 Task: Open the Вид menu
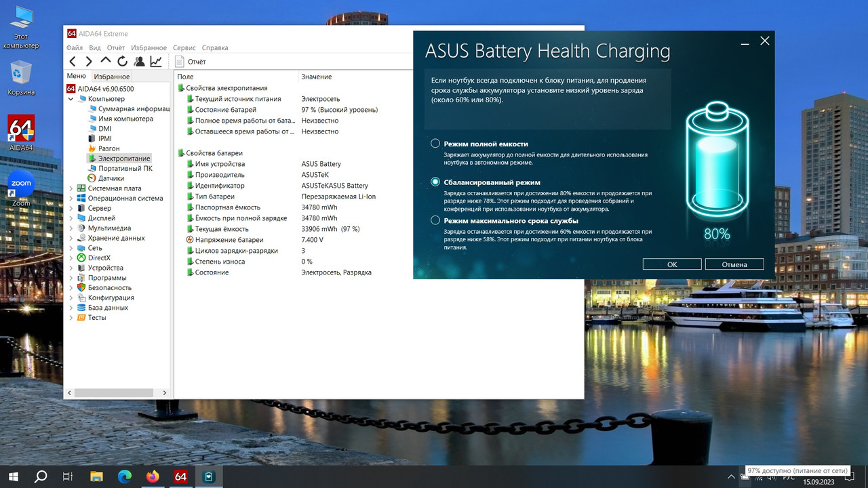click(x=95, y=48)
